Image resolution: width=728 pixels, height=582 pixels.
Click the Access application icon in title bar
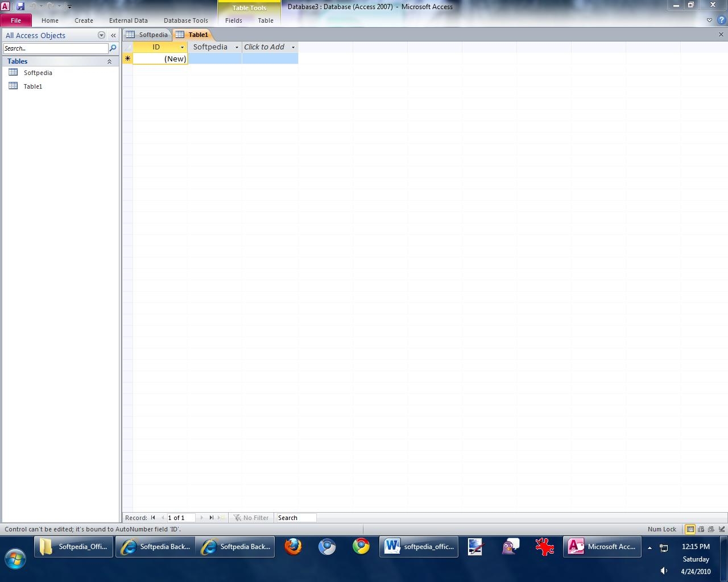click(5, 6)
